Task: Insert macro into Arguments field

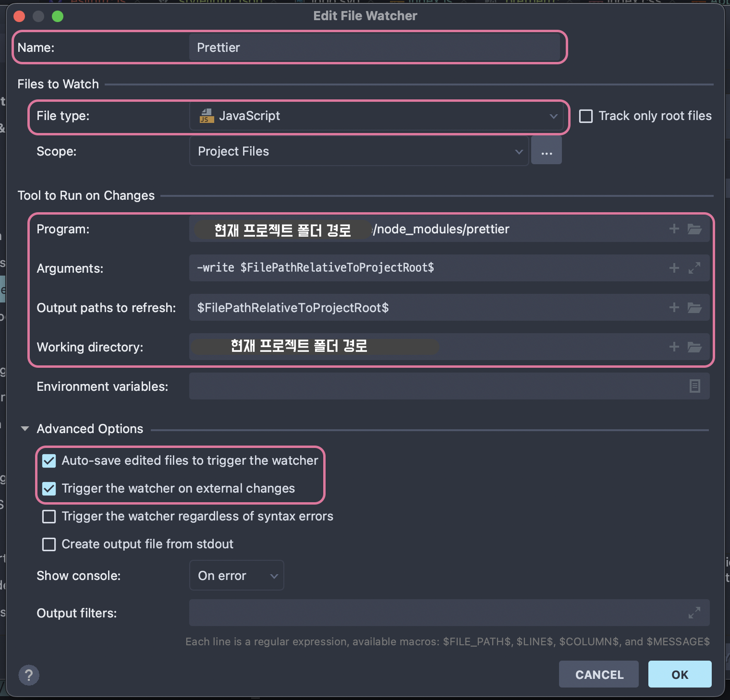Action: 674,268
